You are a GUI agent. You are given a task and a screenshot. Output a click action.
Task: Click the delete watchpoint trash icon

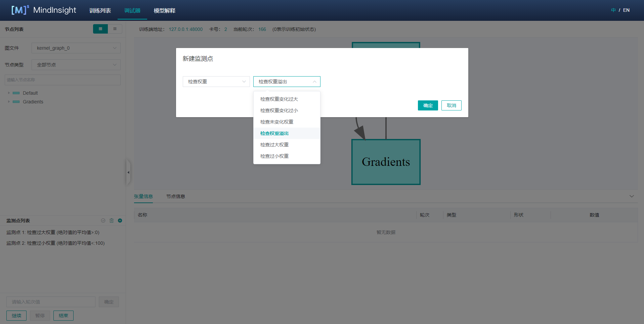point(112,221)
